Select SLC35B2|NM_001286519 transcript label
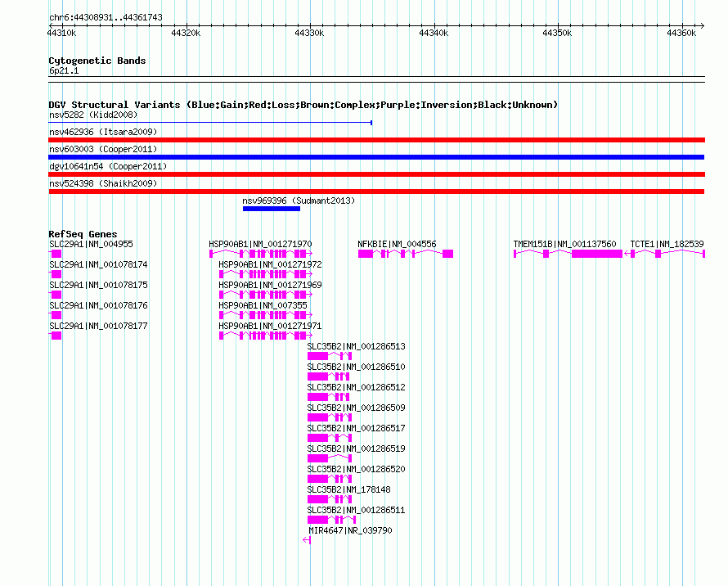Viewport: 728px width, 586px height. (x=356, y=449)
